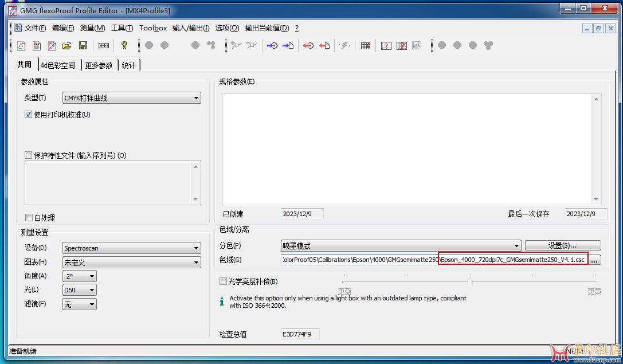
Task: Click the blue arrow to circle icon
Action: [272, 46]
